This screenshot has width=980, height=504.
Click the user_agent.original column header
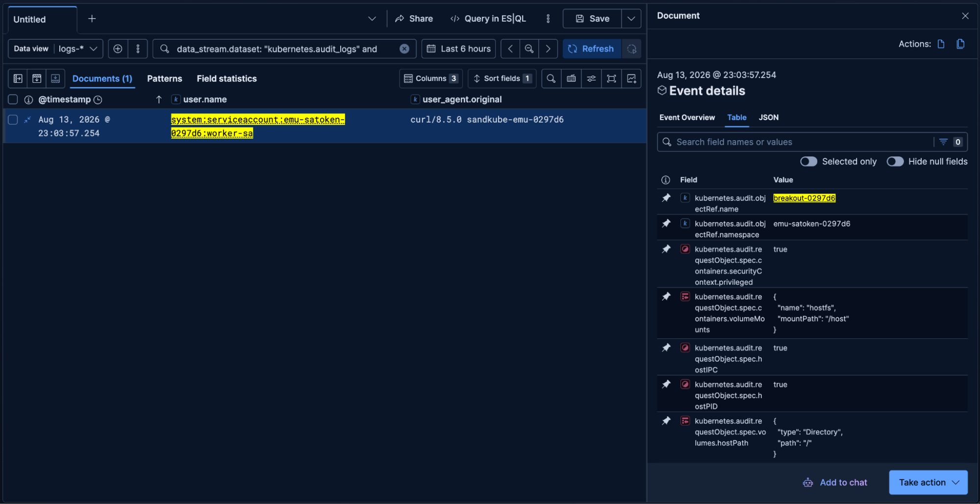[462, 100]
